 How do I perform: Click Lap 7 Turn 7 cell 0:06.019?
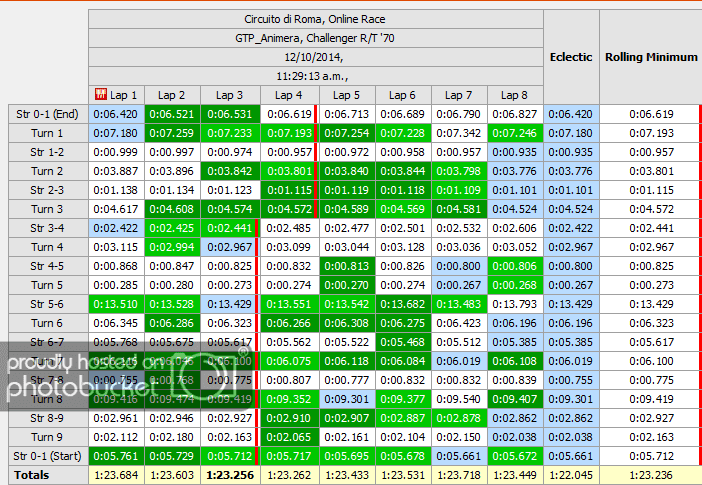(459, 361)
